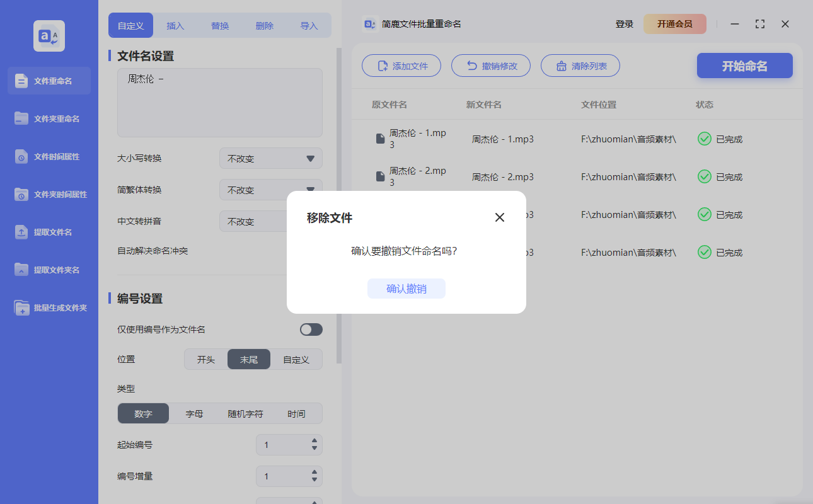Open 文件夹重命名 from the sidebar
Image resolution: width=813 pixels, height=504 pixels.
point(49,118)
